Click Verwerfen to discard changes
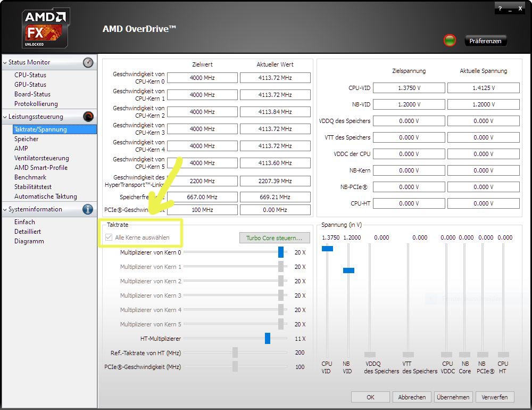Screen dimensions: 532x410 click(x=494, y=397)
